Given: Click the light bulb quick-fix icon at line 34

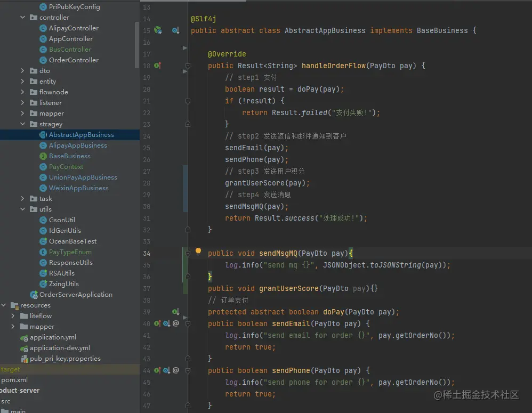Looking at the screenshot, I should (x=198, y=252).
